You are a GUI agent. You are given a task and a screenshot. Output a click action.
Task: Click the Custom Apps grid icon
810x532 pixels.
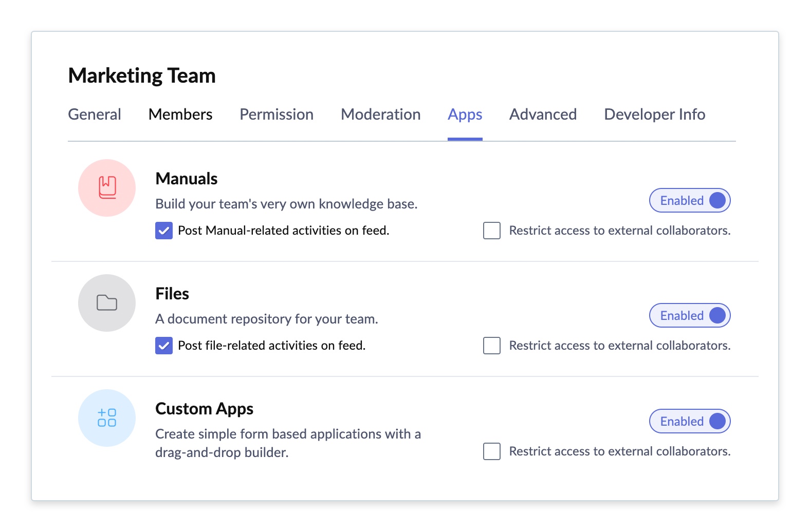point(107,418)
